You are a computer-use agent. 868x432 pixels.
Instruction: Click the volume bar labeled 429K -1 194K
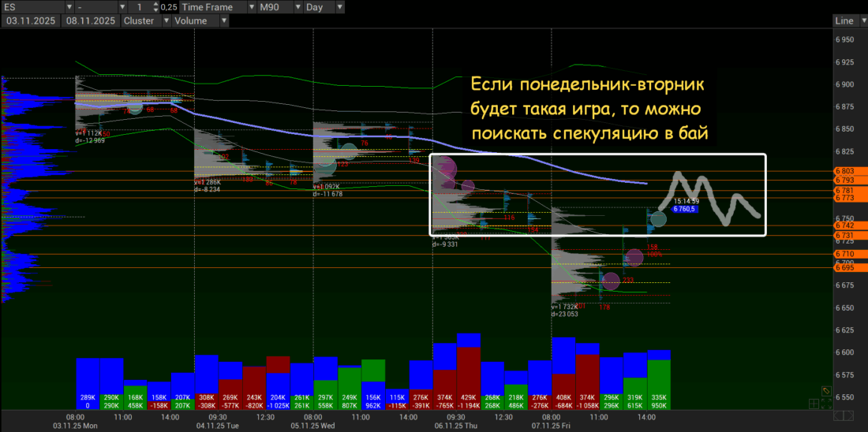468,372
